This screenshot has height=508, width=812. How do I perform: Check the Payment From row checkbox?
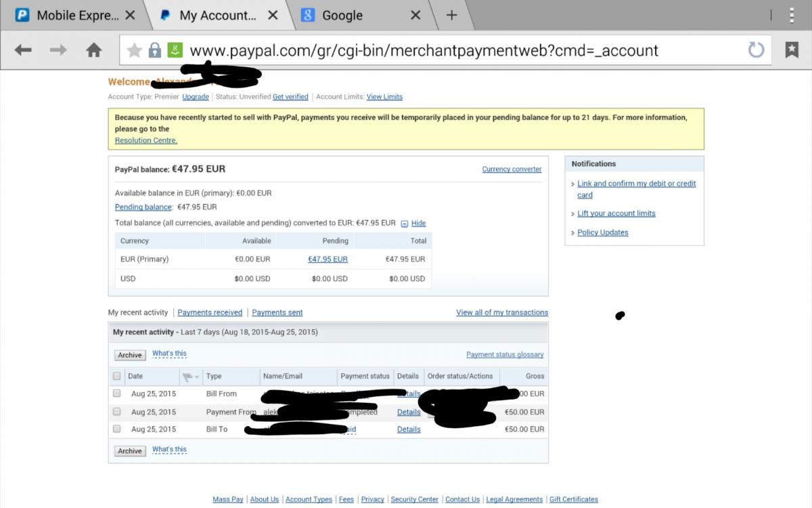point(117,412)
